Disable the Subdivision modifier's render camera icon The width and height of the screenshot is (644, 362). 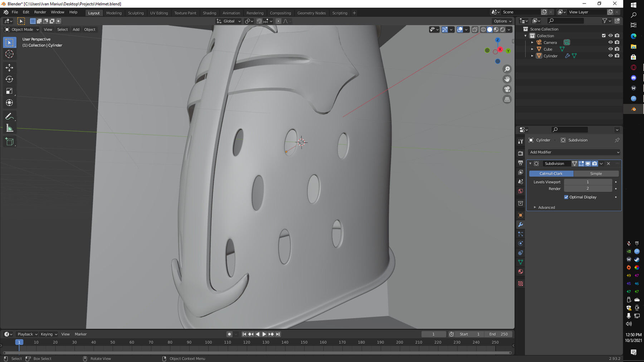(x=595, y=164)
